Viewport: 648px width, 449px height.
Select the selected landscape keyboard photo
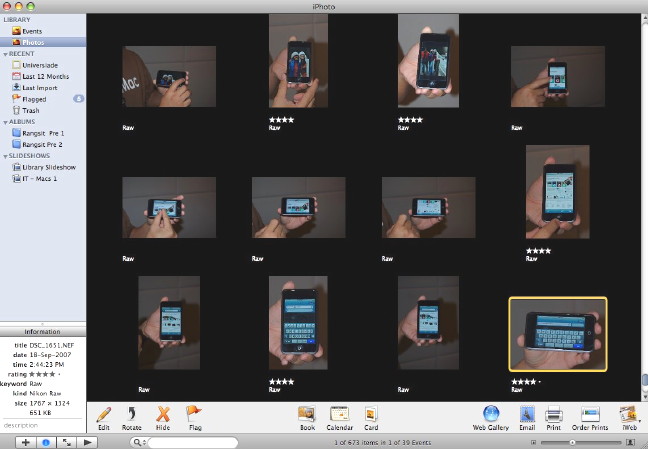pyautogui.click(x=558, y=334)
